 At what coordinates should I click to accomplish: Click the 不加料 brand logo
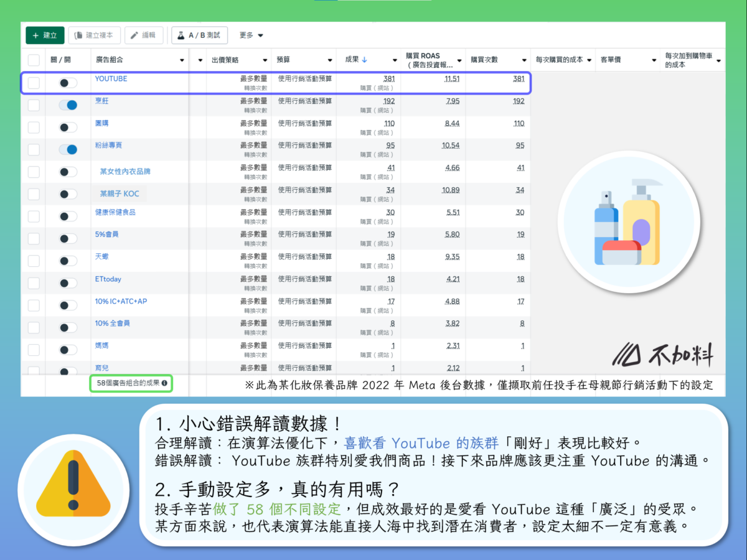[662, 354]
